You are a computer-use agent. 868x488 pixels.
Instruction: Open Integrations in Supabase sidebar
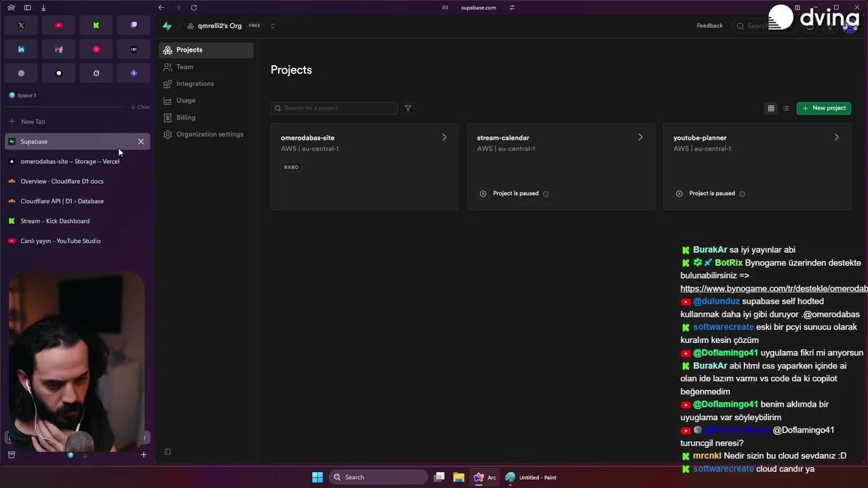206,83
